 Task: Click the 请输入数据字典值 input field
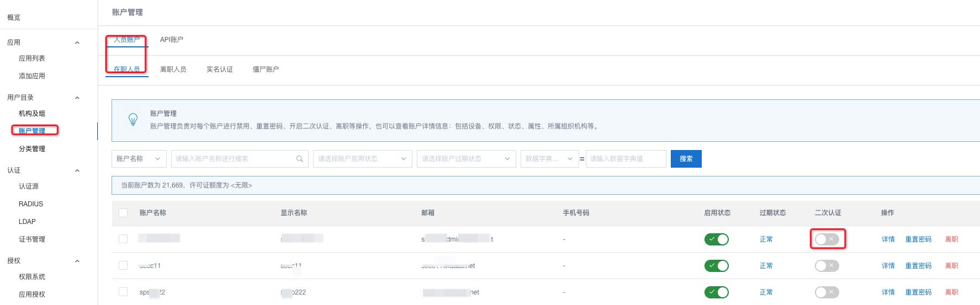point(626,159)
